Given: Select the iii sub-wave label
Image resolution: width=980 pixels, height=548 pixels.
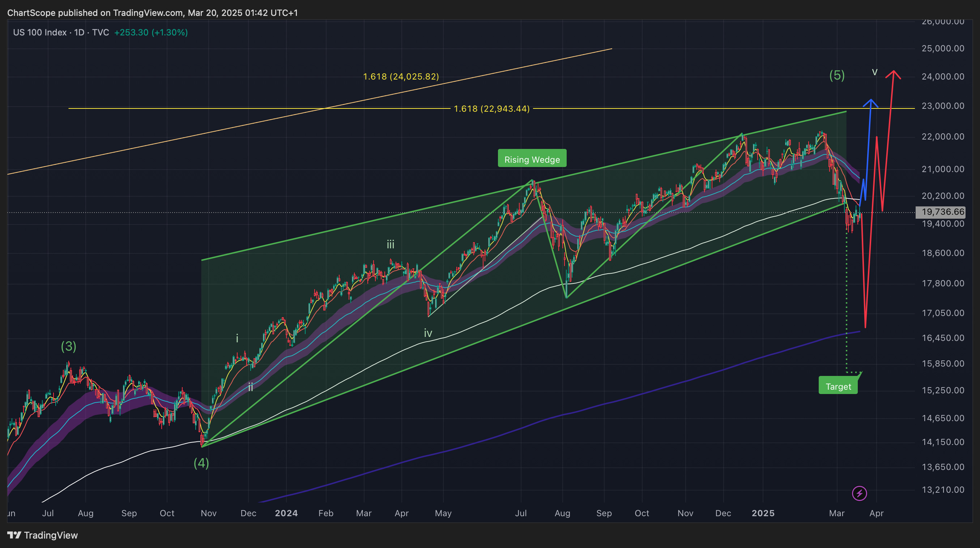Looking at the screenshot, I should click(390, 244).
